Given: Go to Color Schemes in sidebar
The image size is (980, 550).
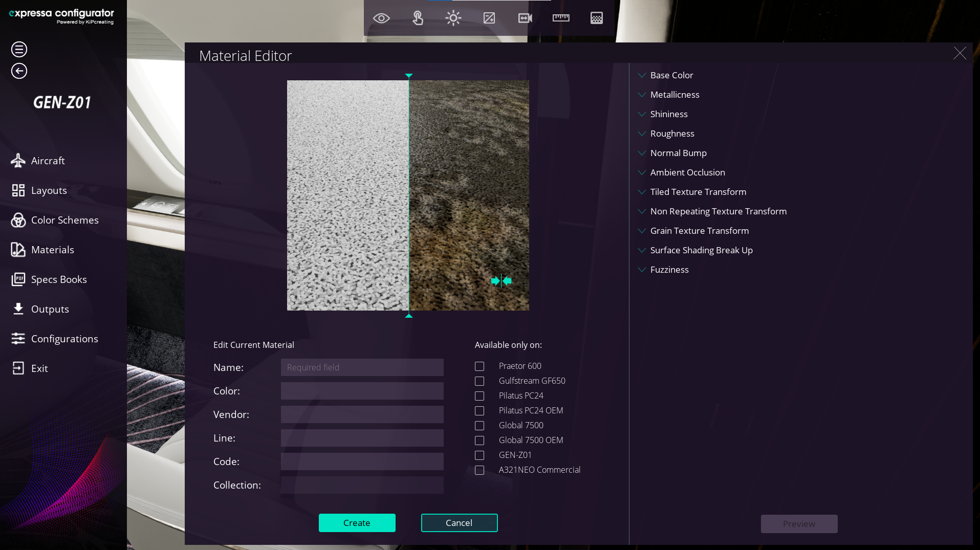Looking at the screenshot, I should click(x=64, y=220).
